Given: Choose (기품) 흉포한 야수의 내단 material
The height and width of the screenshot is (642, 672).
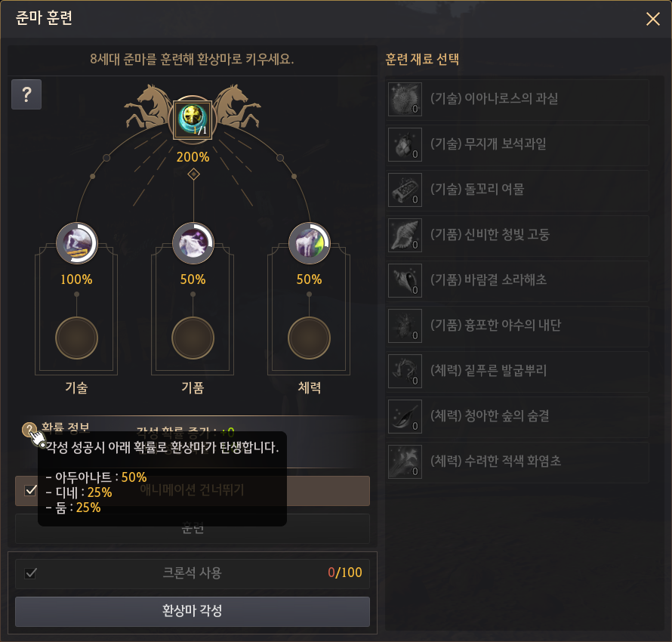Looking at the screenshot, I should click(517, 326).
